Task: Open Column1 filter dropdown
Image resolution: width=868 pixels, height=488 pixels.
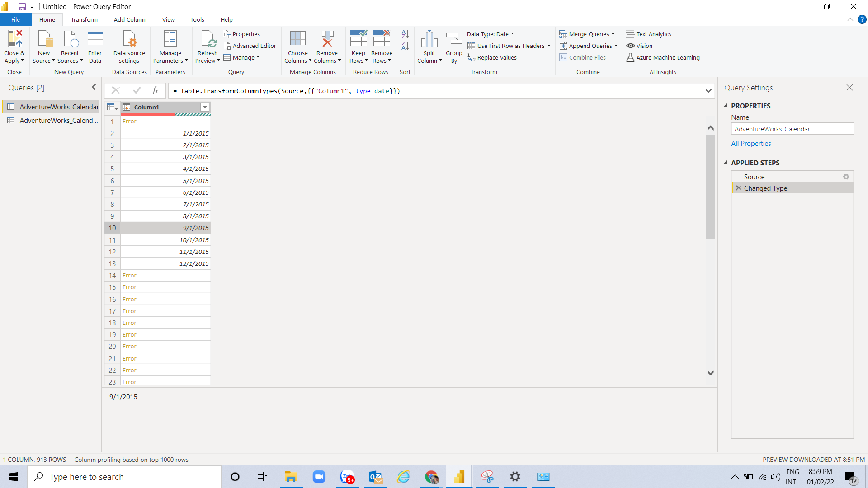Action: coord(205,107)
